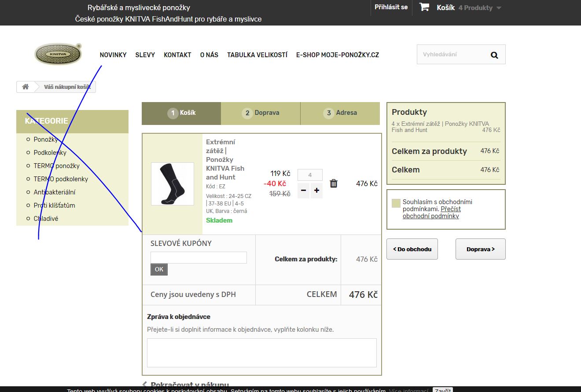
Task: Decrease quantity with minus button
Action: [303, 191]
